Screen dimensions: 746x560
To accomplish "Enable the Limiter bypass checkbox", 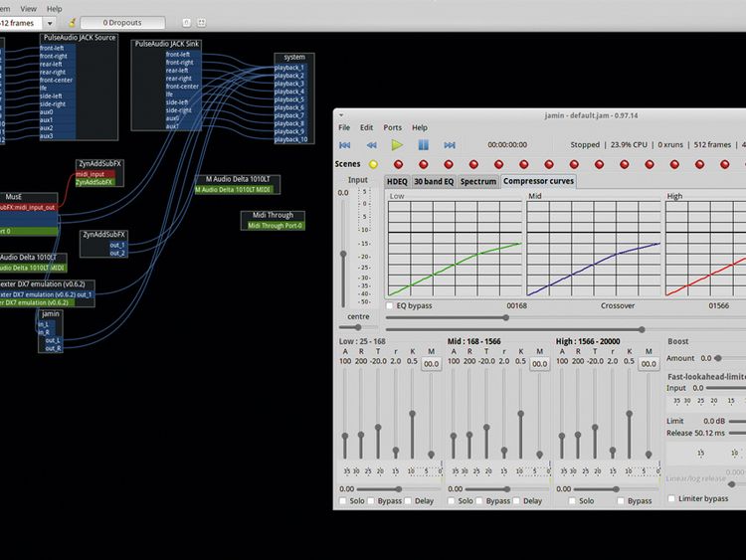I will 671,498.
